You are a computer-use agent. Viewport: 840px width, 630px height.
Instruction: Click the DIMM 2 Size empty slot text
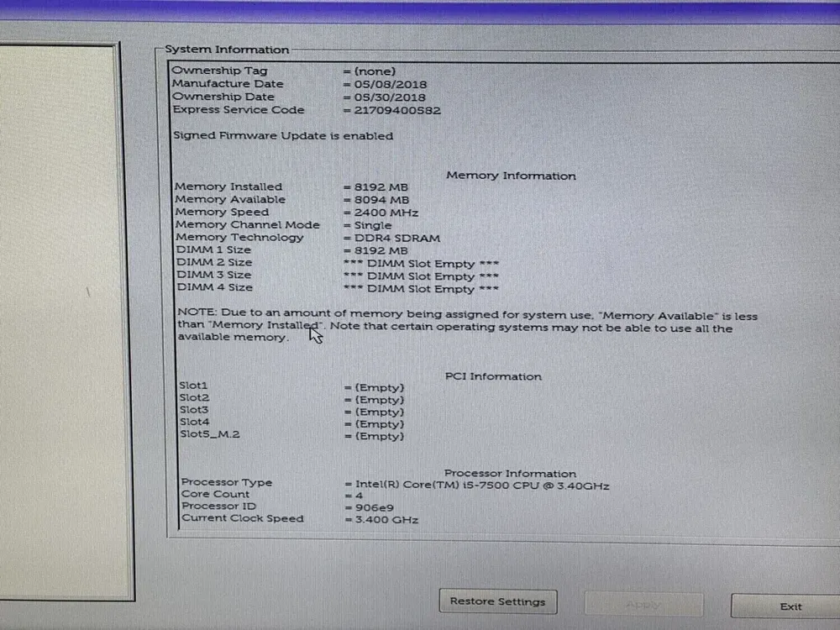tap(421, 263)
